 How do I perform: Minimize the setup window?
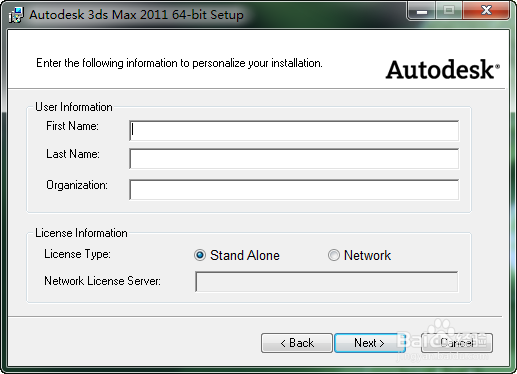[422, 11]
